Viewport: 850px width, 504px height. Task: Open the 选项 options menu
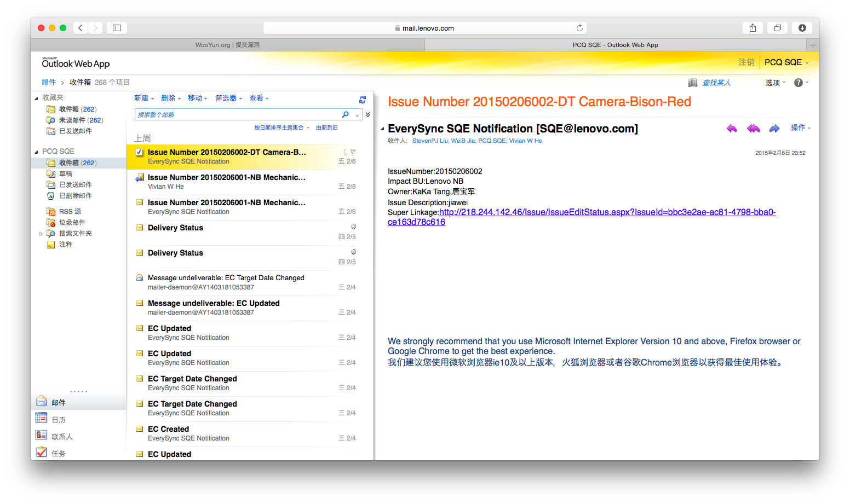(x=775, y=83)
